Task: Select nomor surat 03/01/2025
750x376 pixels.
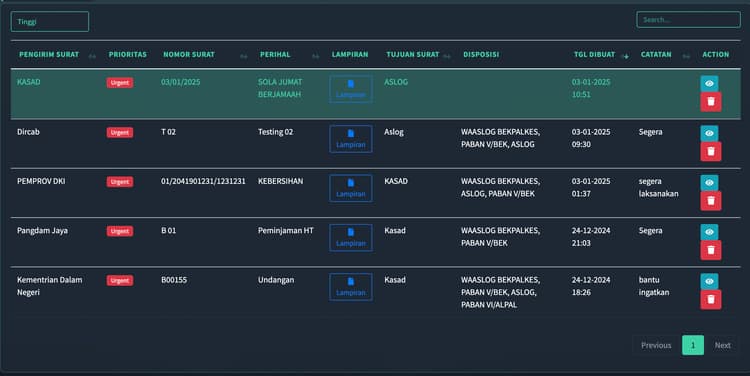Action: tap(181, 82)
